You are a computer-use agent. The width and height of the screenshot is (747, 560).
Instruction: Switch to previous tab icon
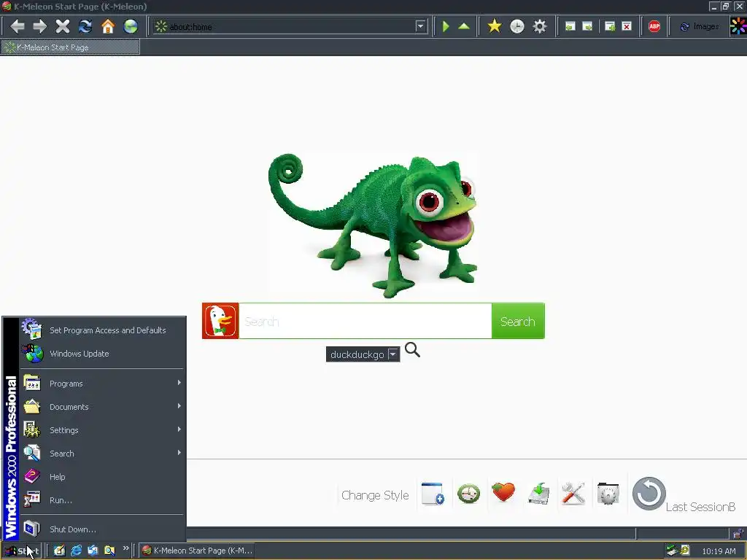pyautogui.click(x=570, y=27)
